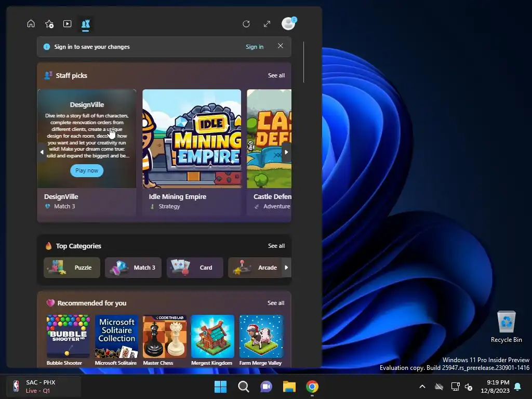
Task: Select the Games chess-piece tab
Action: click(86, 24)
